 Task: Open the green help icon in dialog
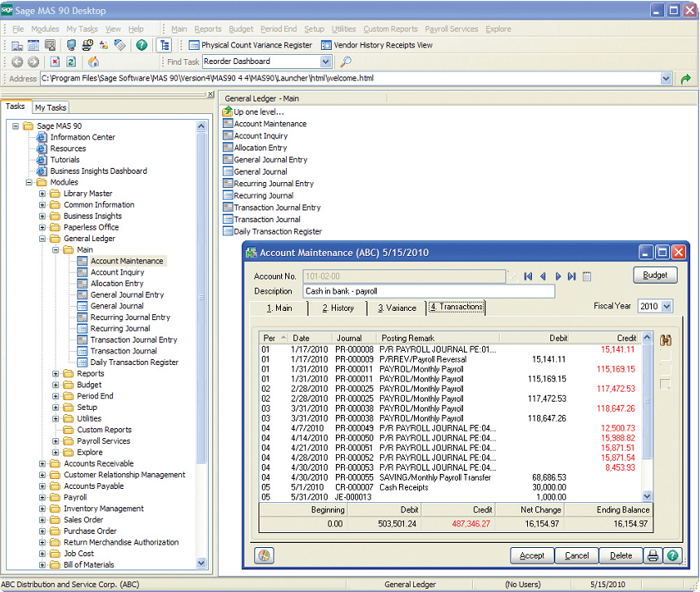coord(673,556)
